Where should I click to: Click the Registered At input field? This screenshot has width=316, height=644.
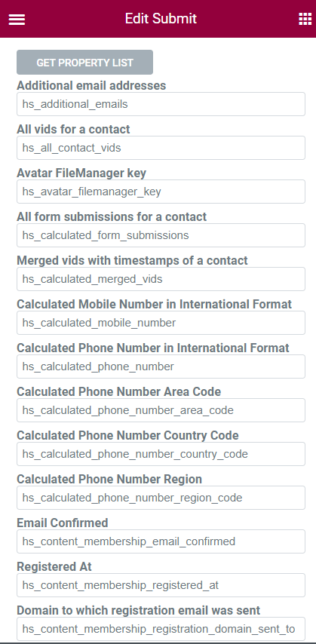pos(161,585)
